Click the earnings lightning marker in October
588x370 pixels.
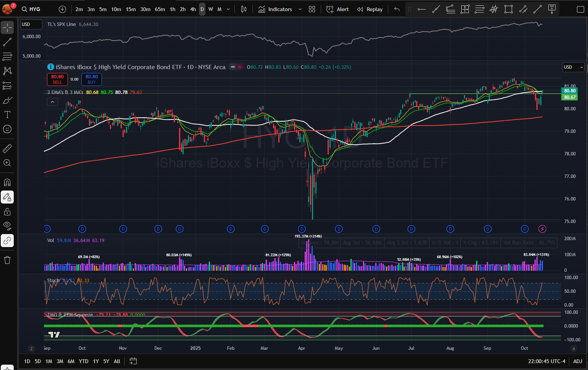coord(542,229)
